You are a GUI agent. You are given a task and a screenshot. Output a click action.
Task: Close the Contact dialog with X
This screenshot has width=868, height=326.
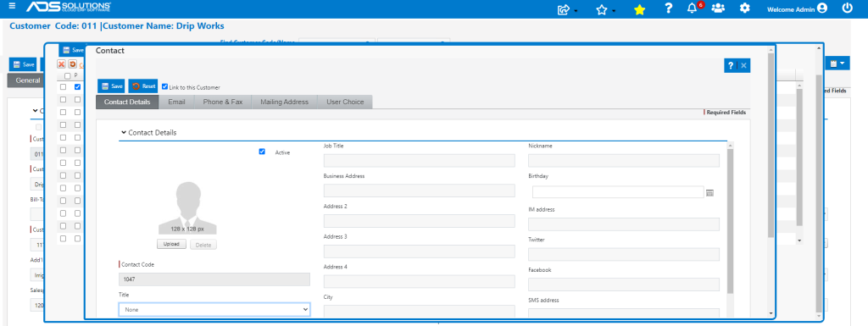744,66
